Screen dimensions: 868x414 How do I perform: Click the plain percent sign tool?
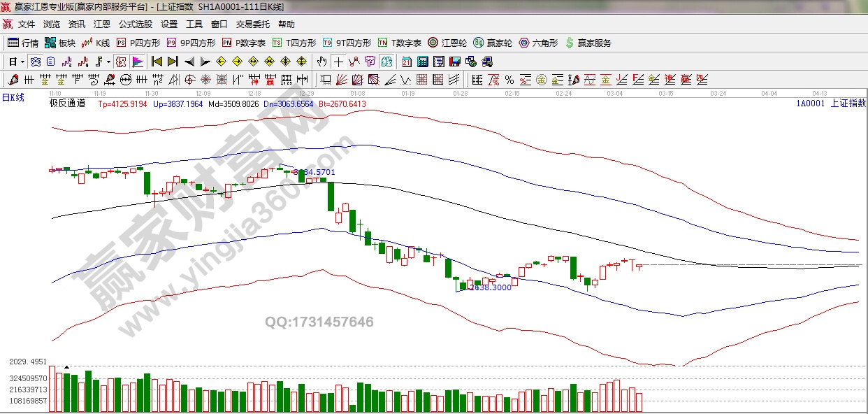point(509,80)
